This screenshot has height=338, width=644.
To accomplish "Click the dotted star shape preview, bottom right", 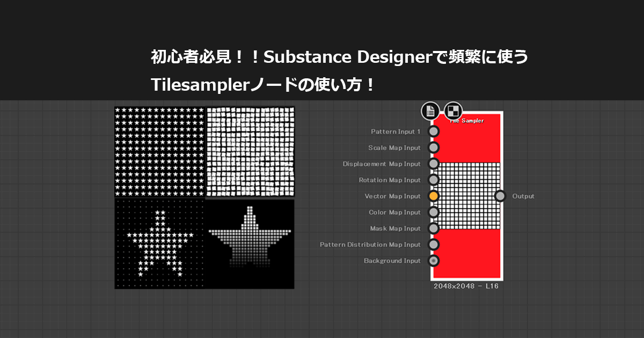I will click(x=250, y=244).
